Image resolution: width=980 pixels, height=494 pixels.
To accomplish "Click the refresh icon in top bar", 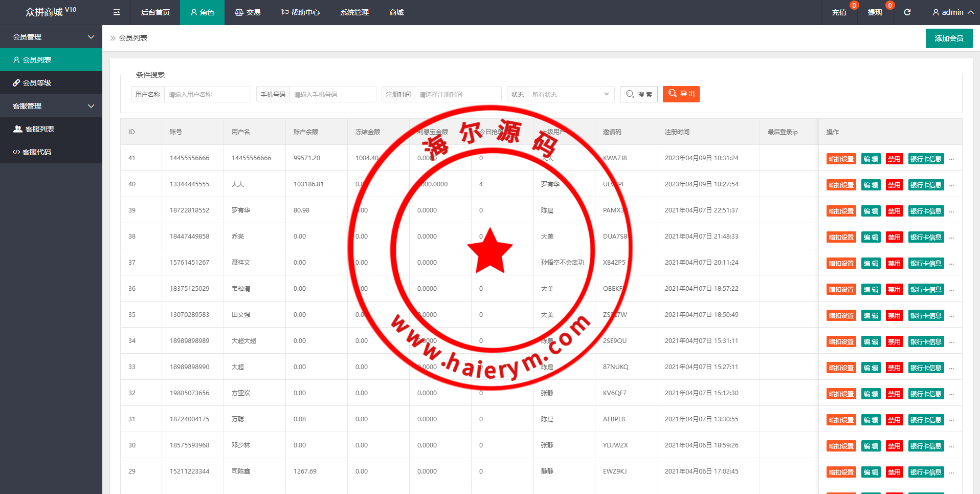I will 907,12.
